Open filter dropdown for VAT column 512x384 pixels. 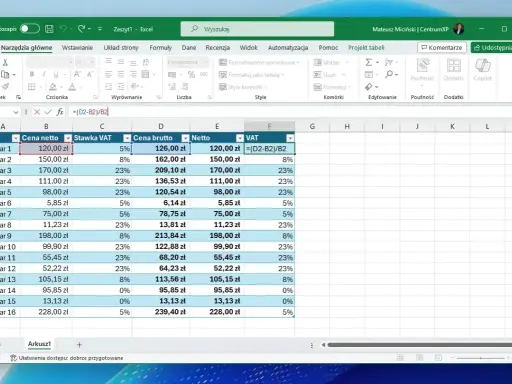tap(290, 138)
